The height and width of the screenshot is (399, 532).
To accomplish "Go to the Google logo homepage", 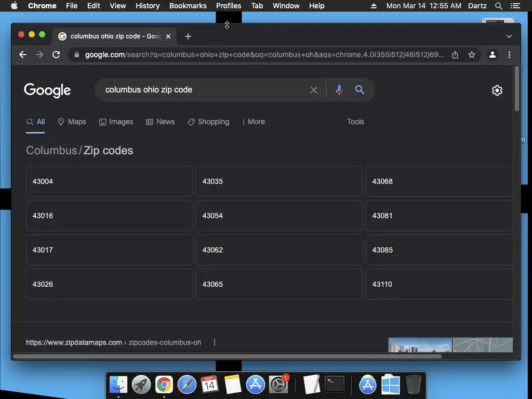I will coord(47,90).
